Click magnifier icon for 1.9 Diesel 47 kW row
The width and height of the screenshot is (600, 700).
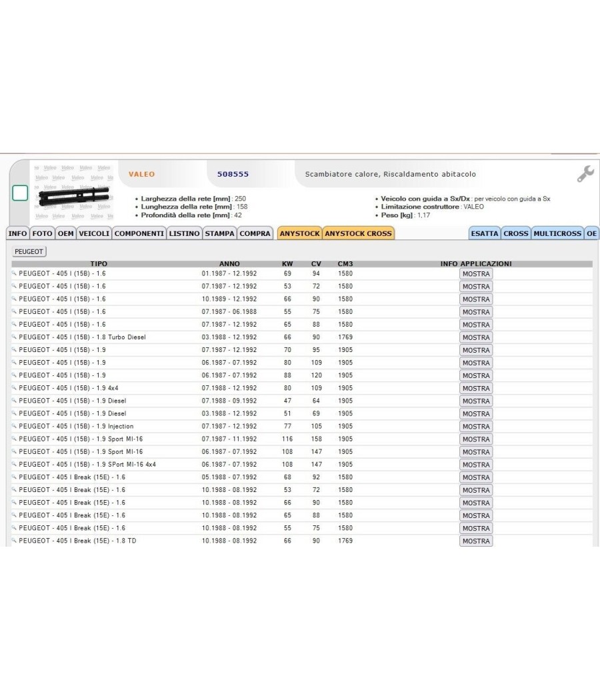point(14,401)
